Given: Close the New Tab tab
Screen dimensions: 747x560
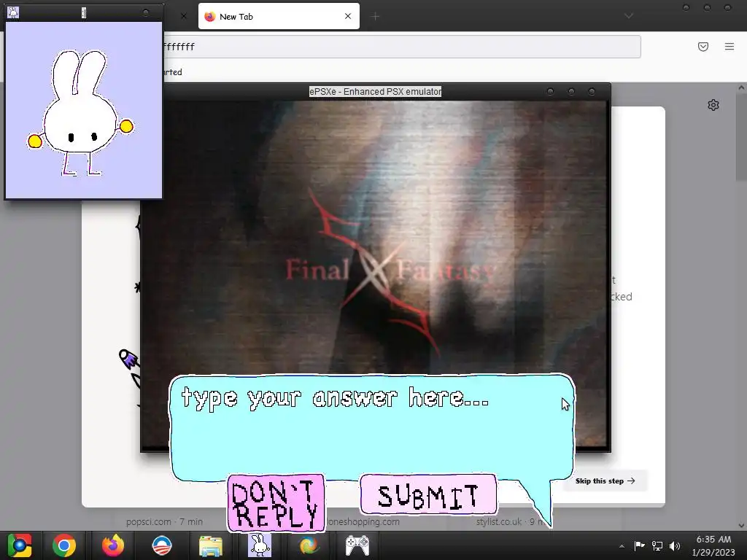Looking at the screenshot, I should coord(348,16).
